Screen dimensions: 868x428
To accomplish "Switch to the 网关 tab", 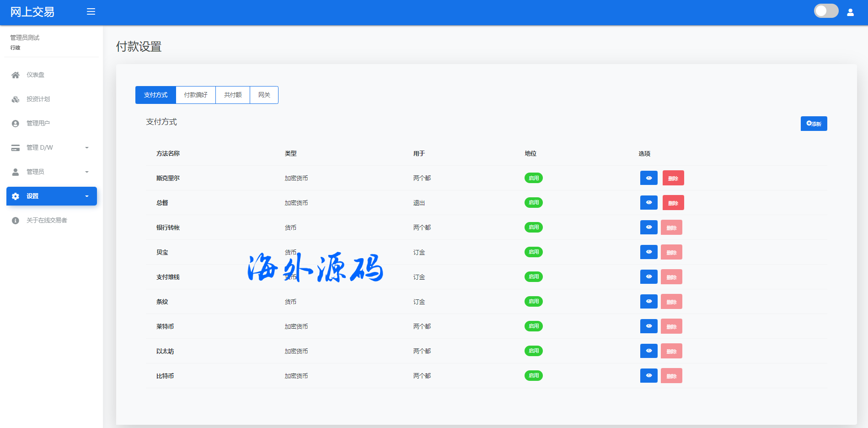I will click(x=264, y=95).
